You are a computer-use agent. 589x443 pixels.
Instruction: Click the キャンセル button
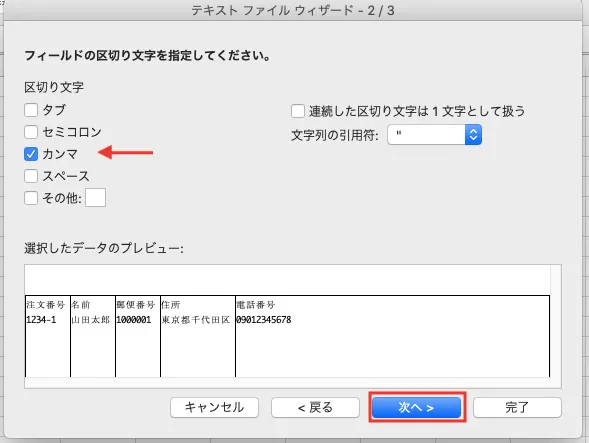[214, 407]
